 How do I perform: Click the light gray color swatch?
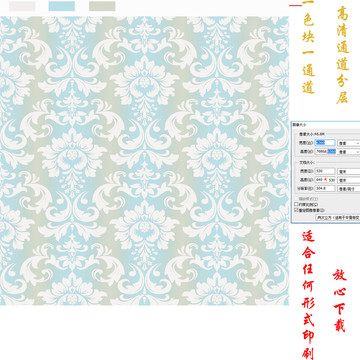(22, 6)
